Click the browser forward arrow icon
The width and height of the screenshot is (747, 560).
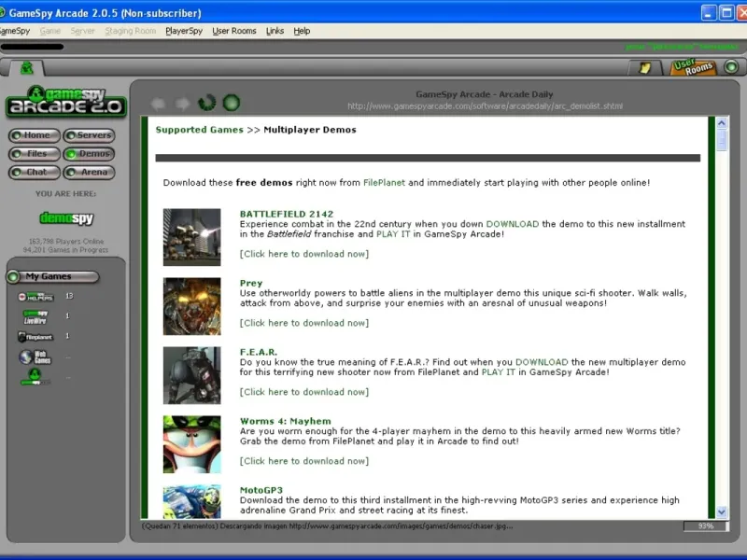coord(182,104)
